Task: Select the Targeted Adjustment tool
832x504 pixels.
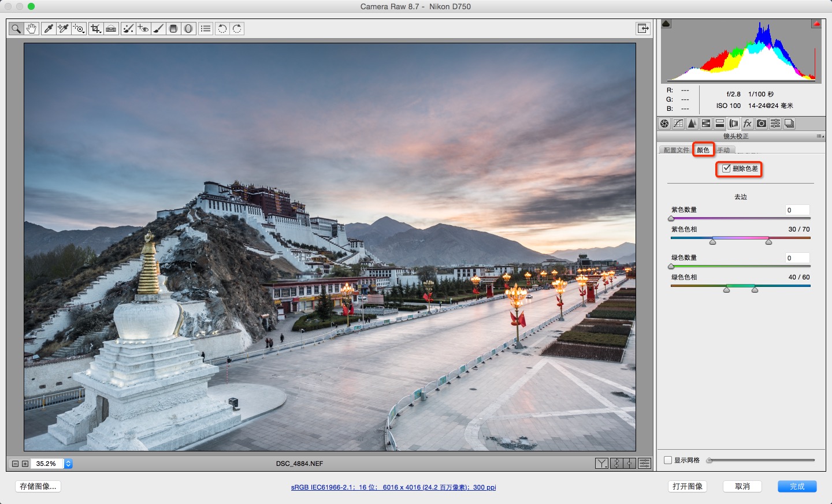Action: [79, 28]
